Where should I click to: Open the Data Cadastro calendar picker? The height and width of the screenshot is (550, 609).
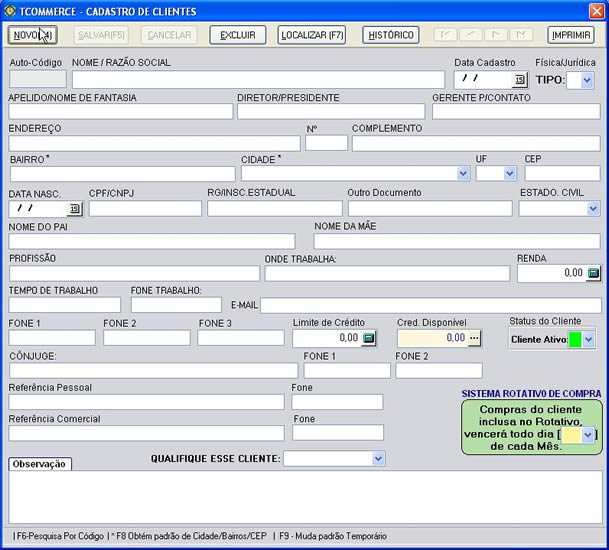pos(520,80)
